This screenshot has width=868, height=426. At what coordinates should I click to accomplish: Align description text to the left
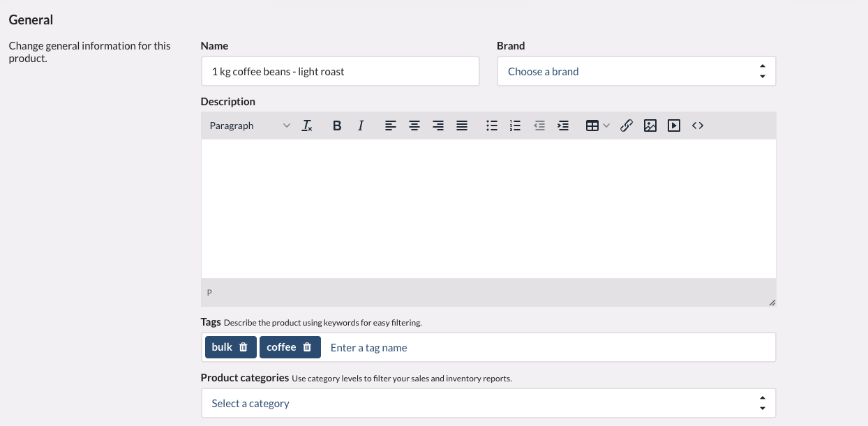point(391,125)
